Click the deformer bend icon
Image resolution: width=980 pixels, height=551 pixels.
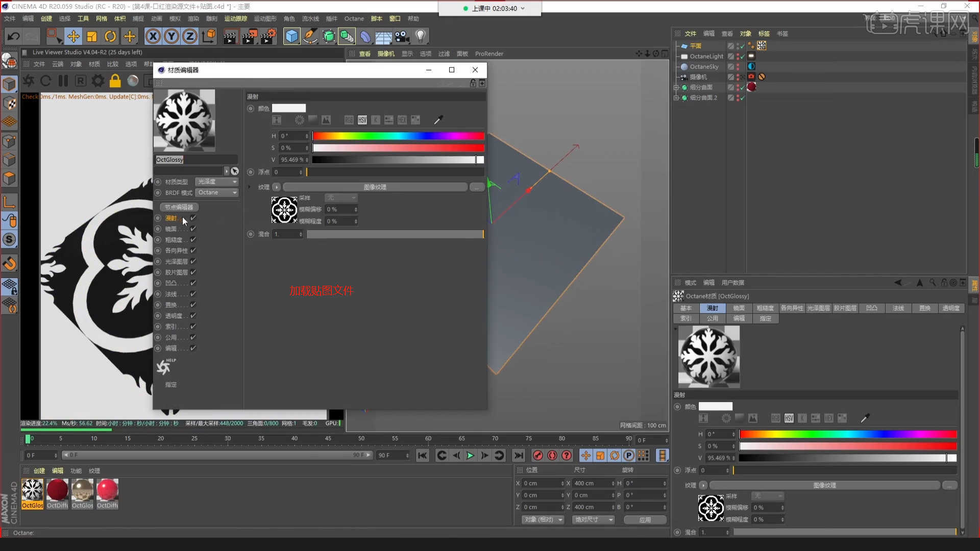click(365, 36)
